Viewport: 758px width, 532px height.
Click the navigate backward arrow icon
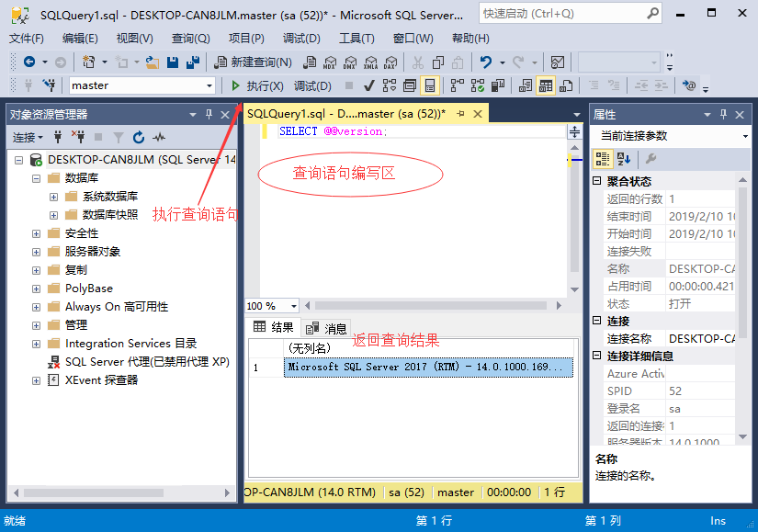(x=29, y=62)
